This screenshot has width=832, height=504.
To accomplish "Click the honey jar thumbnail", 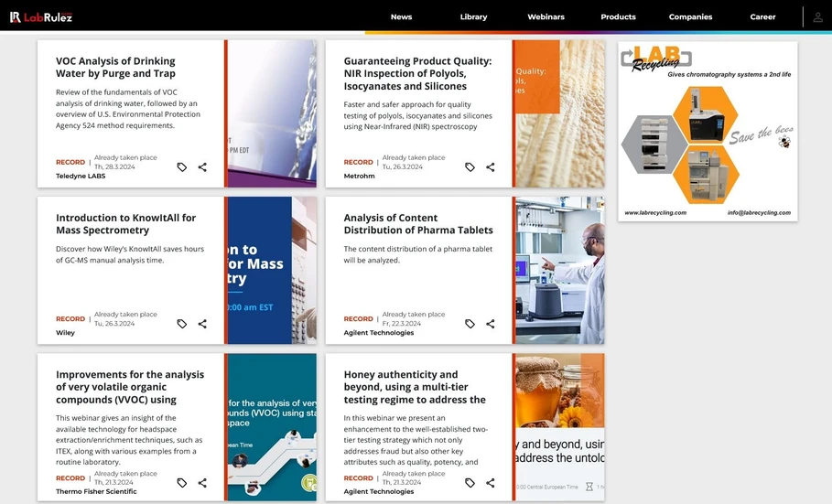I will click(x=560, y=427).
